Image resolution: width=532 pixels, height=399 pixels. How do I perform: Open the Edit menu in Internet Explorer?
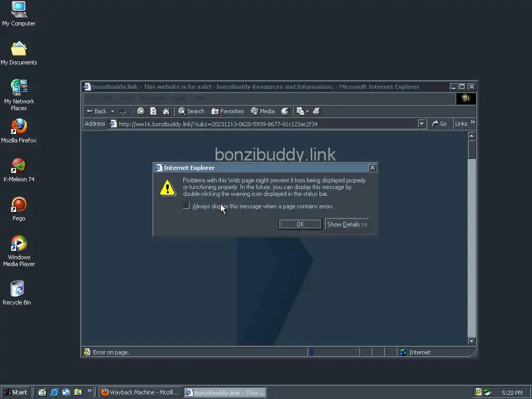point(108,98)
